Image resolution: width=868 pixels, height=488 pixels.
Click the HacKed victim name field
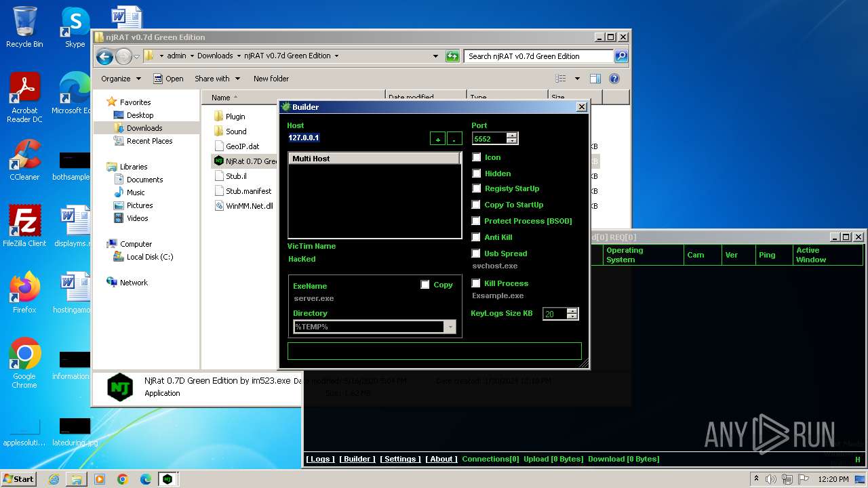tap(302, 259)
